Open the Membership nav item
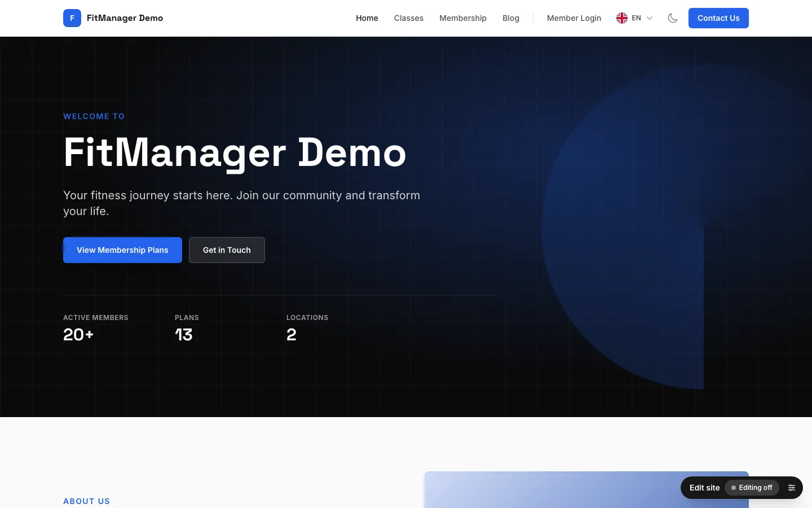 click(463, 18)
